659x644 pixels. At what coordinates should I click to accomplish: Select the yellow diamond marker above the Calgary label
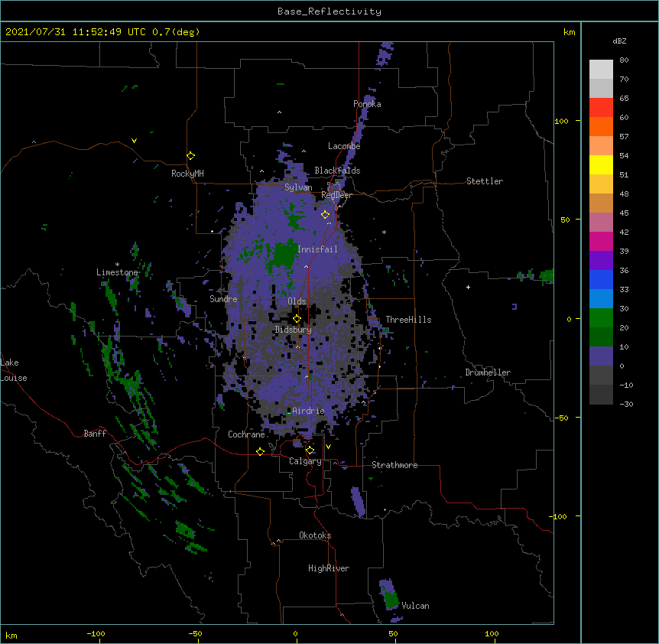coord(310,450)
